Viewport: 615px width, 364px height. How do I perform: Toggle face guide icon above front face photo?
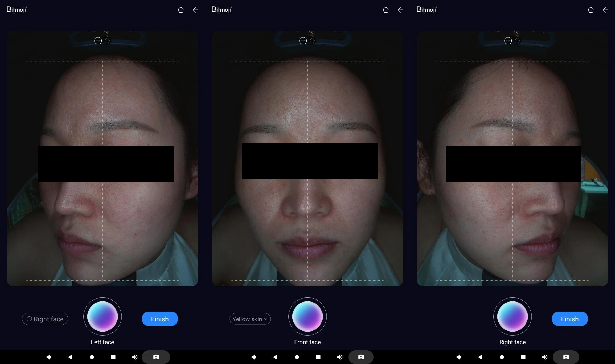pos(312,41)
